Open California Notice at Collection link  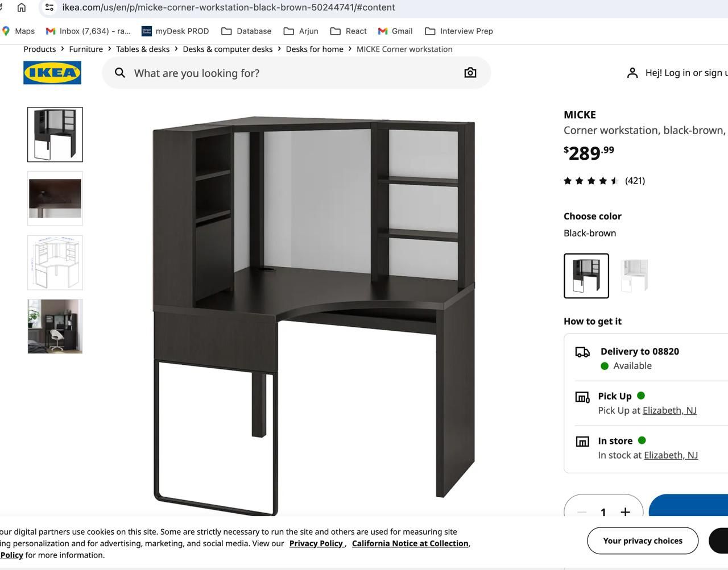pos(410,543)
